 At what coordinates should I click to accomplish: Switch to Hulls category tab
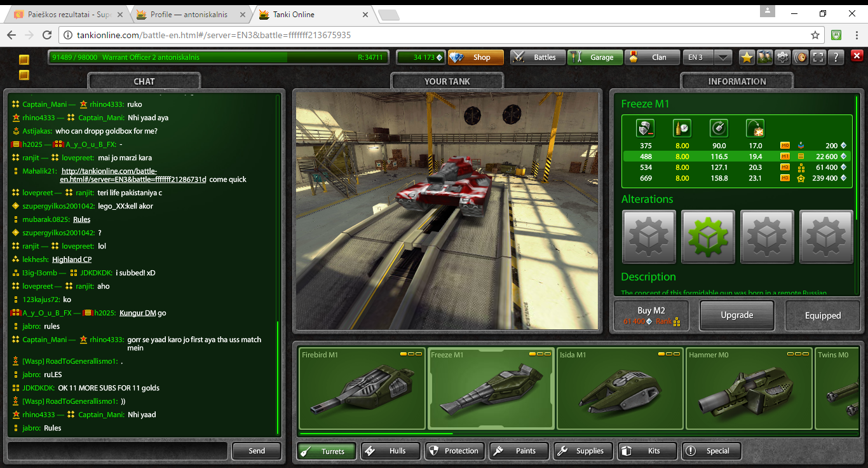391,451
